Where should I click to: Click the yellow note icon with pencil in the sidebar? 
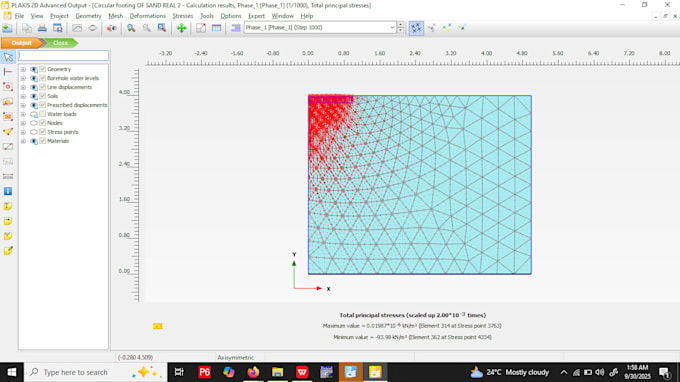click(8, 251)
